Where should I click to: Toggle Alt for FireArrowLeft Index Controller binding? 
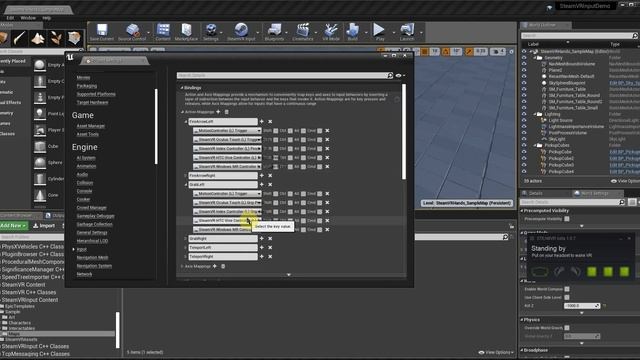tap(303, 149)
